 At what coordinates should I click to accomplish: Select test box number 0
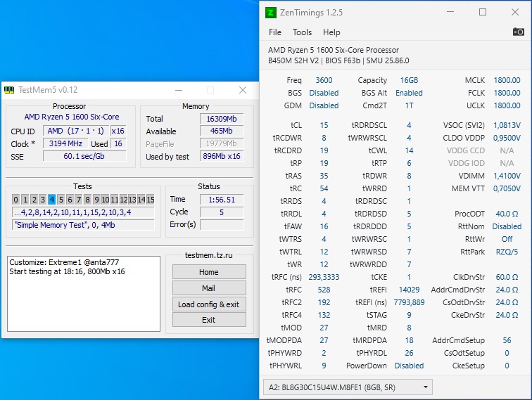coord(15,200)
